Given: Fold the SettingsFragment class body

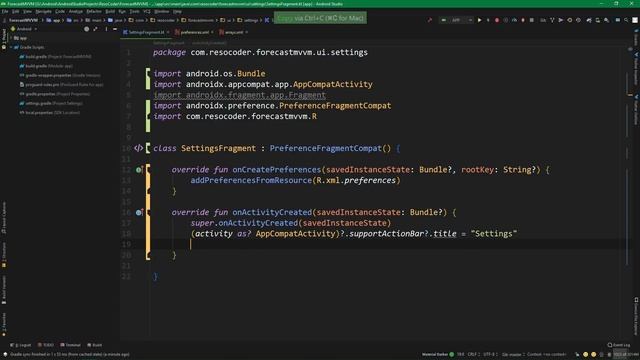Looking at the screenshot, I should [148, 148].
